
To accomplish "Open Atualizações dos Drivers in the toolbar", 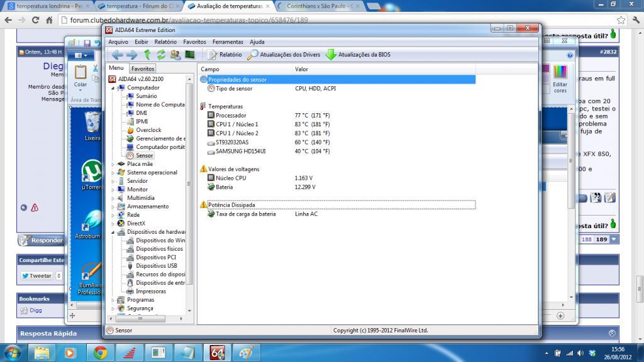I will pyautogui.click(x=284, y=55).
